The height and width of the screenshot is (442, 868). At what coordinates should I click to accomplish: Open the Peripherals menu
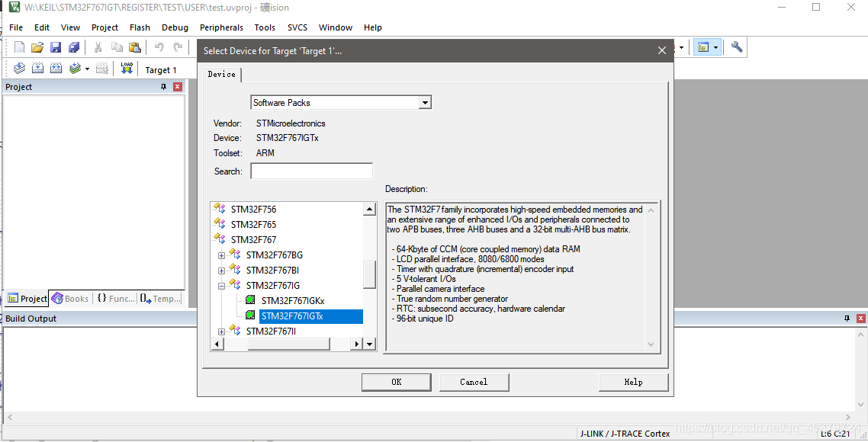[221, 27]
